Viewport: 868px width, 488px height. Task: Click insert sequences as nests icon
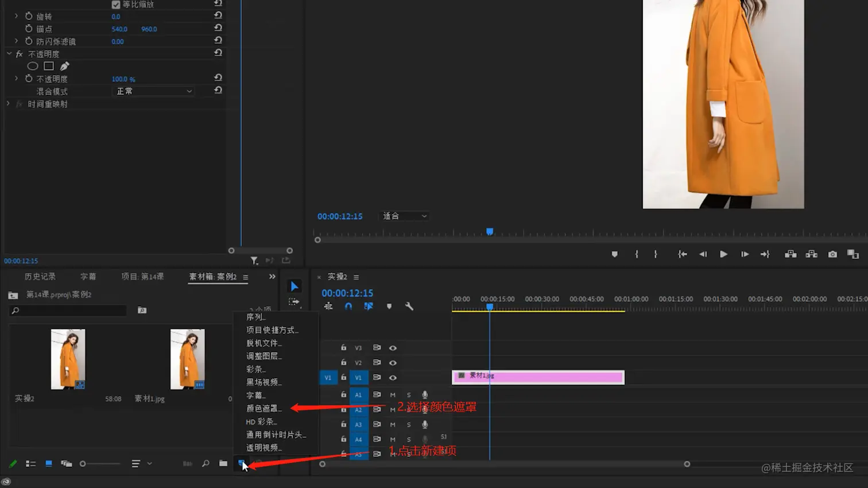[x=328, y=307]
